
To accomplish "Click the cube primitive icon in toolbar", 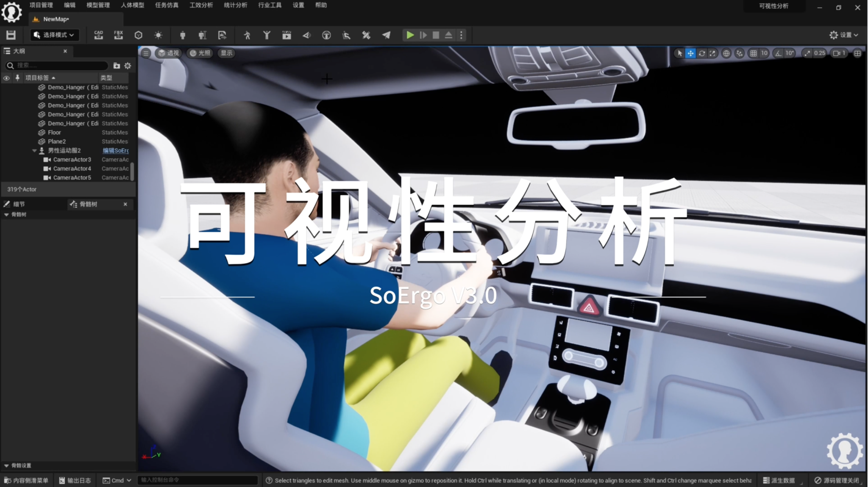I will tap(138, 35).
